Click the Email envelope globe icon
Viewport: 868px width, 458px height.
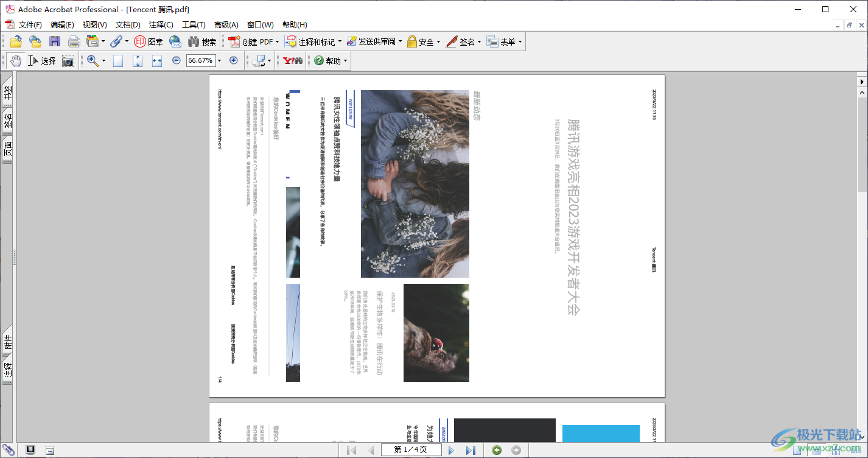(x=175, y=42)
